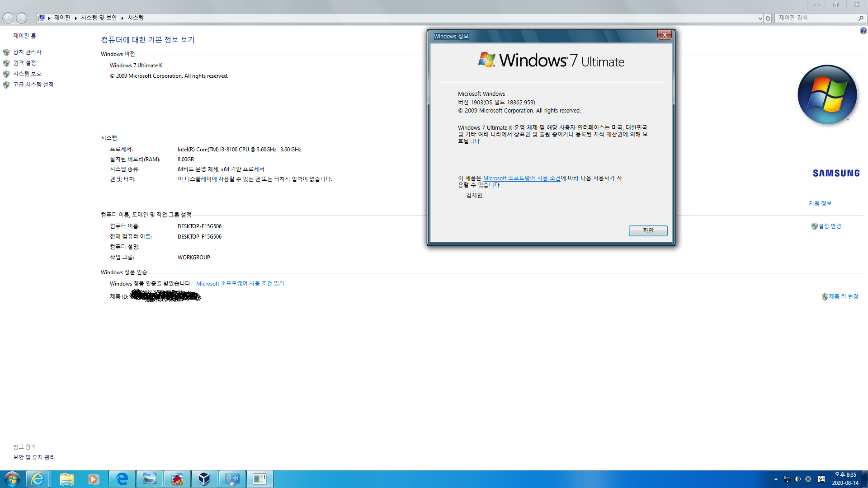Screen dimensions: 868x488
Task: Click the tray icon with gray X
Action: tap(808, 479)
